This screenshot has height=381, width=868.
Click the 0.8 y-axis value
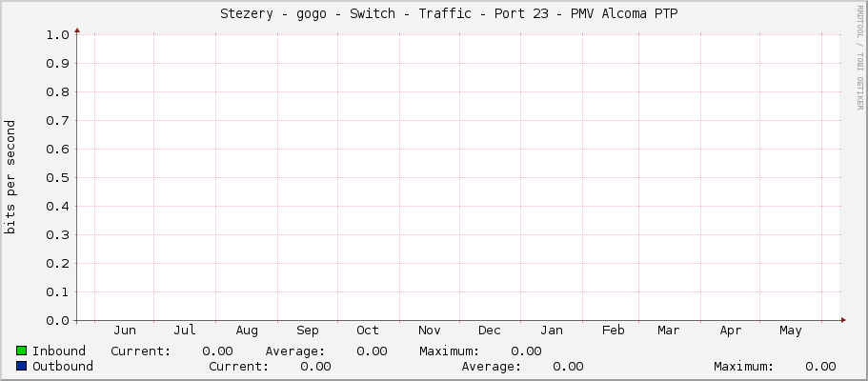pyautogui.click(x=57, y=92)
